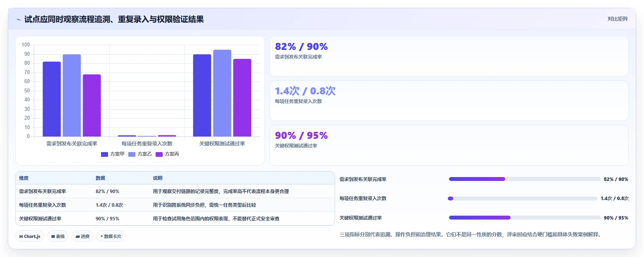Image resolution: width=644 pixels, height=257 pixels.
Task: Click table value 1.4次 / 0.8次
Action: (109, 205)
